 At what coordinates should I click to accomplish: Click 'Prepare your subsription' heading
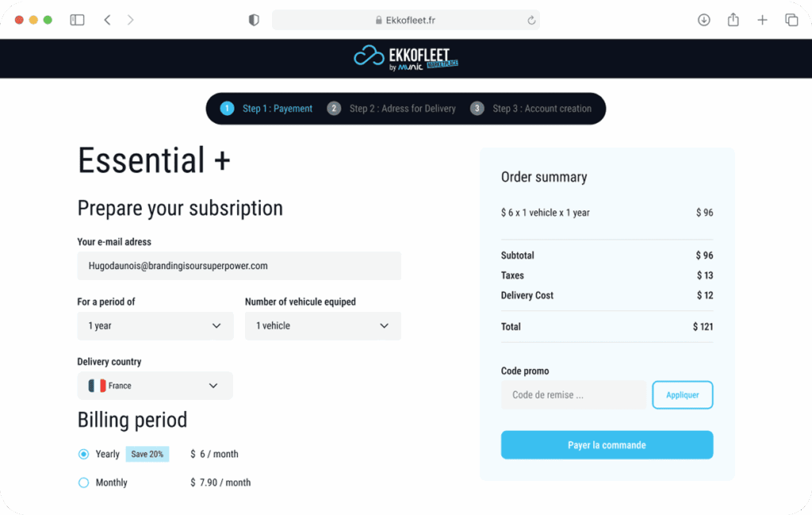(x=180, y=208)
